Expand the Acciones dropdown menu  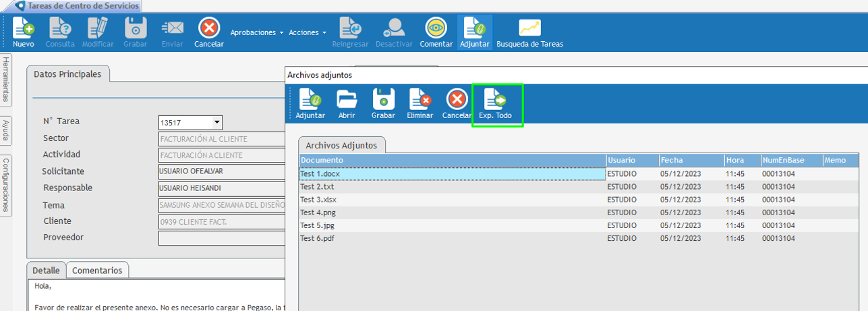pyautogui.click(x=308, y=32)
